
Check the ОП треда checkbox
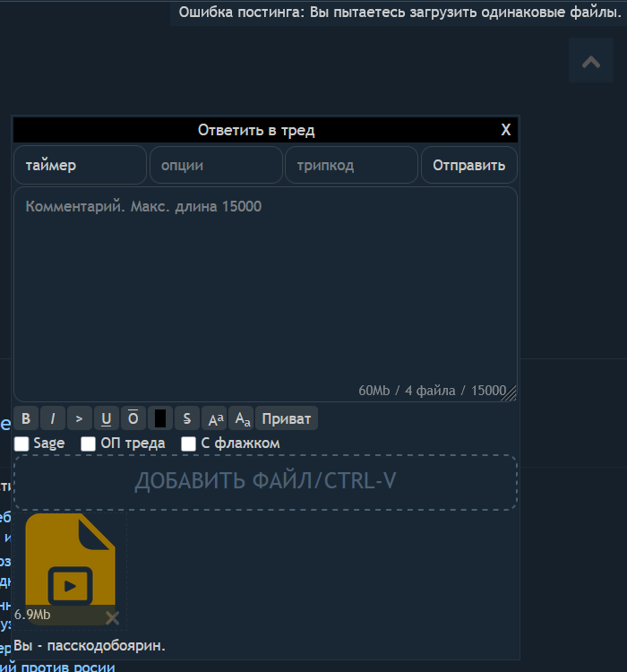pos(88,444)
